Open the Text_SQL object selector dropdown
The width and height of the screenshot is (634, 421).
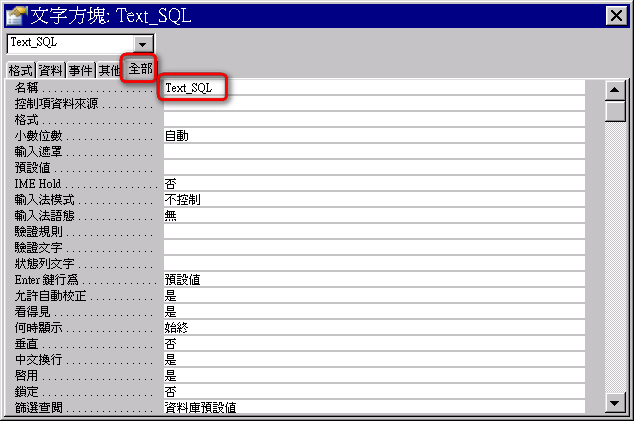click(142, 44)
